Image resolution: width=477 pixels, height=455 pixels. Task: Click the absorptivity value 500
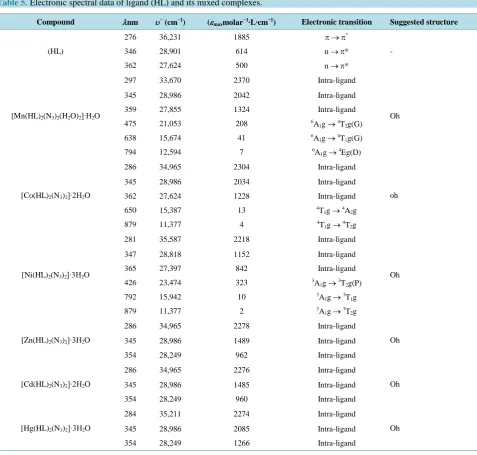pos(241,65)
